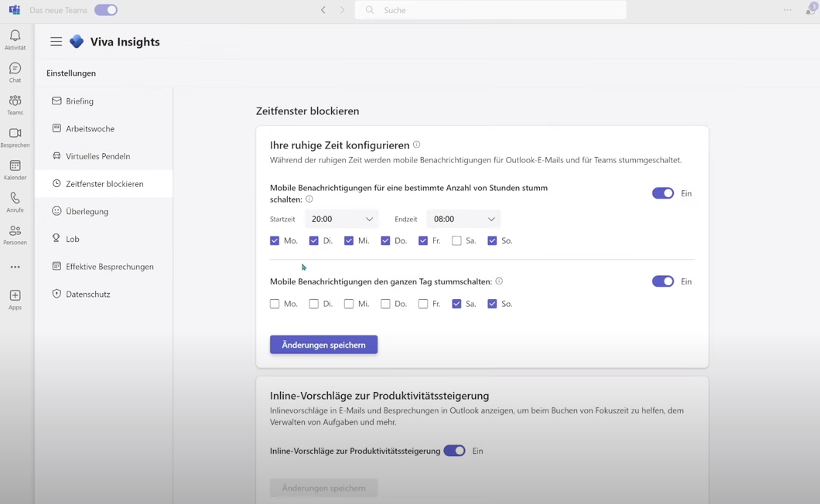The image size is (820, 504).
Task: Open the Datenschutz settings item
Action: pyautogui.click(x=88, y=294)
